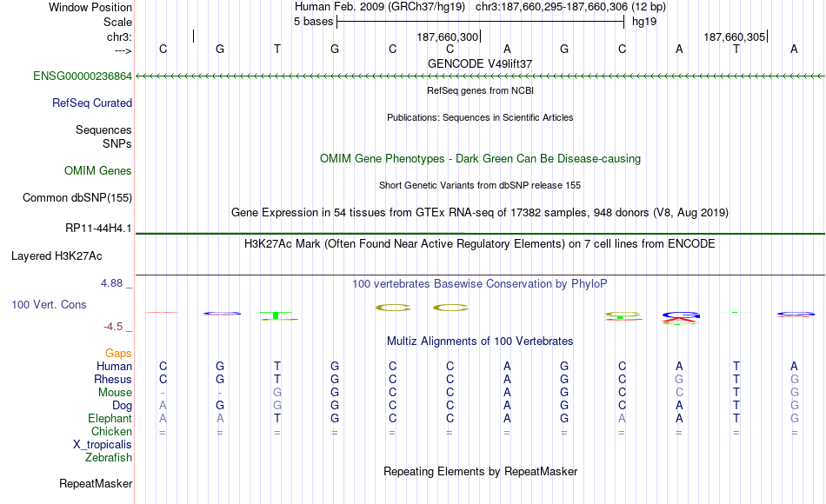Click the 5 bases scale bar
Image resolution: width=826 pixels, height=504 pixels.
[x=481, y=22]
